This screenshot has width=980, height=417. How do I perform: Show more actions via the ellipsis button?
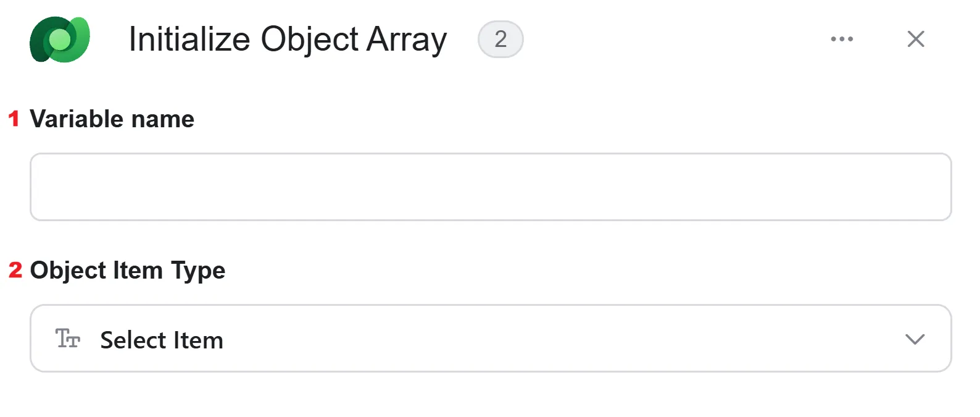coord(842,39)
